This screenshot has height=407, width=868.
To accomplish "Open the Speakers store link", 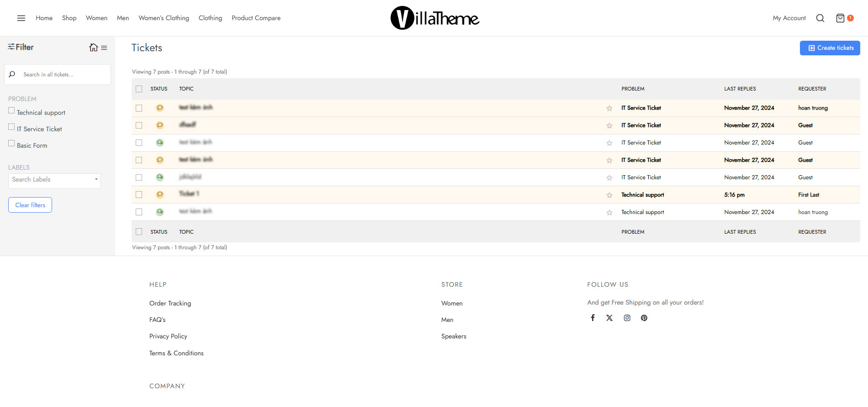I will click(x=454, y=336).
